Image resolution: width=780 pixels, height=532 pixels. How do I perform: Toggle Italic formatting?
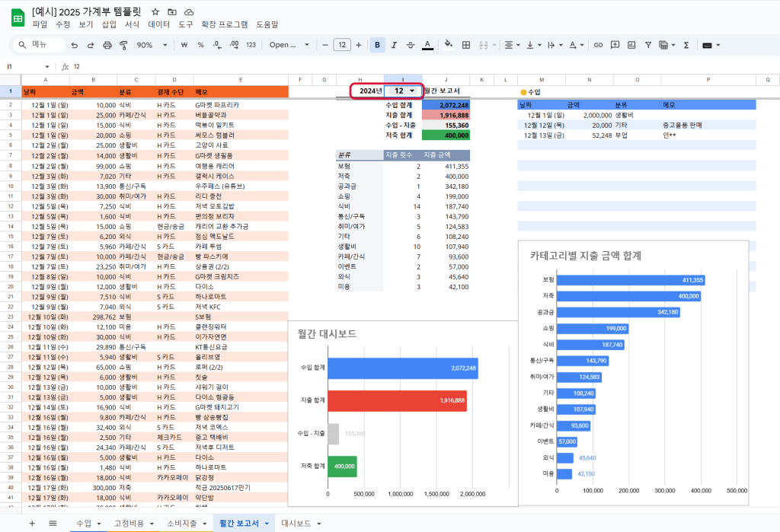coord(395,45)
